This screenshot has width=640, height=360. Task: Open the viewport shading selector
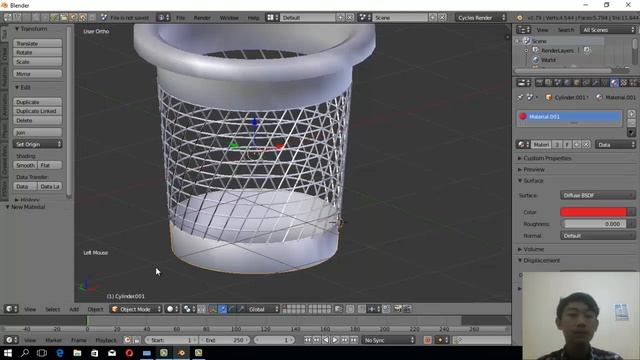(172, 309)
